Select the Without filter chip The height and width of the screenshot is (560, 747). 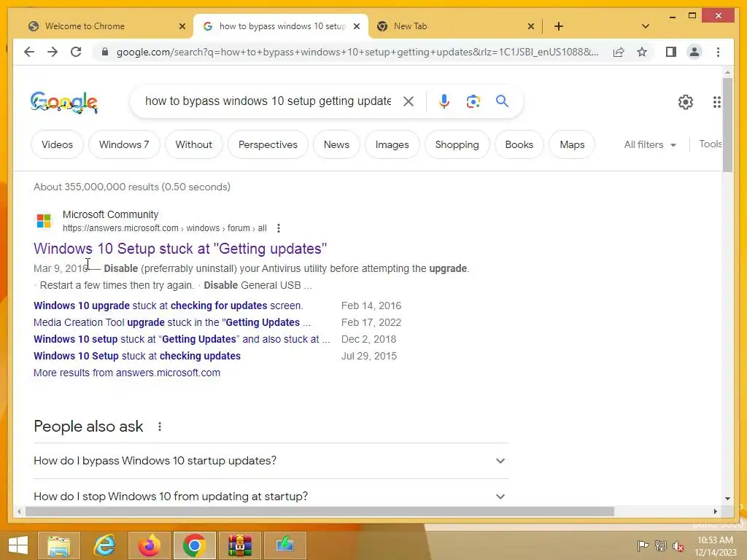coord(193,145)
